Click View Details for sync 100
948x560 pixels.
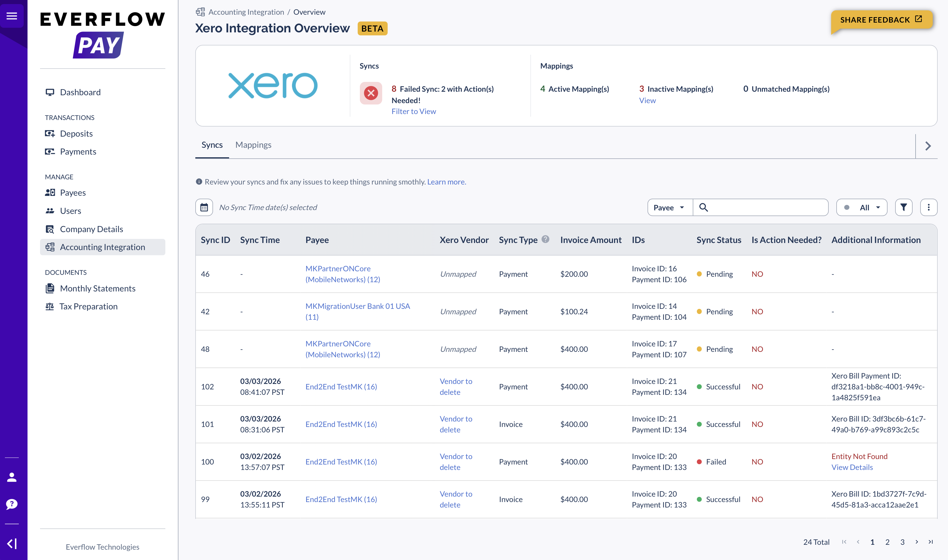tap(852, 467)
